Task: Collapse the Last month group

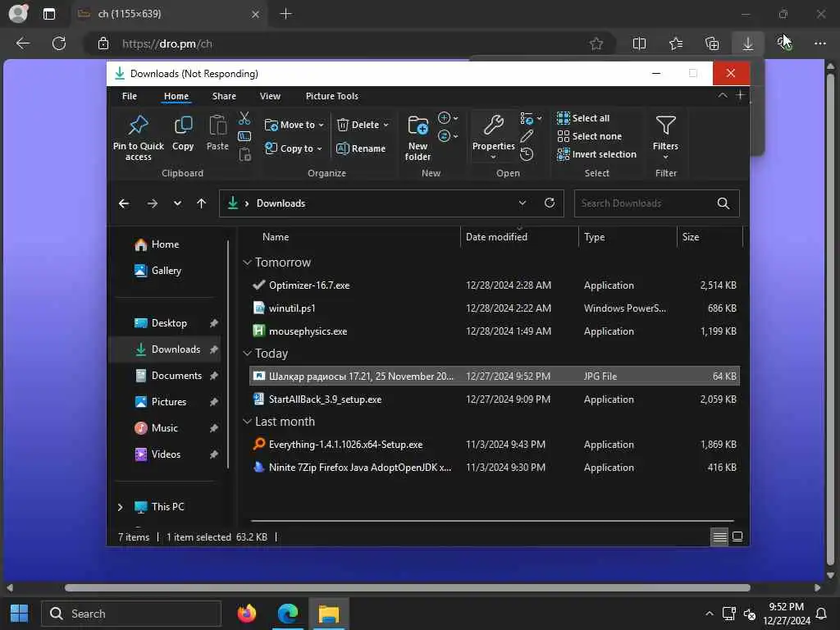Action: tap(247, 422)
